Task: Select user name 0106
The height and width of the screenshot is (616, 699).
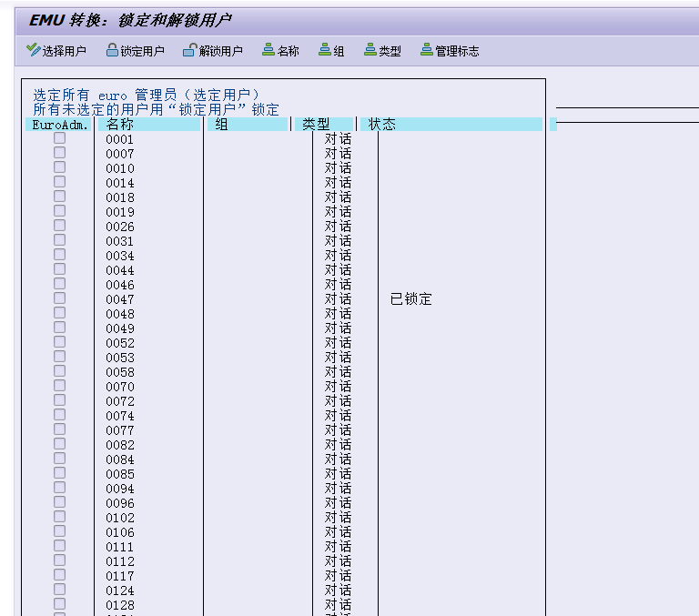Action: point(120,532)
